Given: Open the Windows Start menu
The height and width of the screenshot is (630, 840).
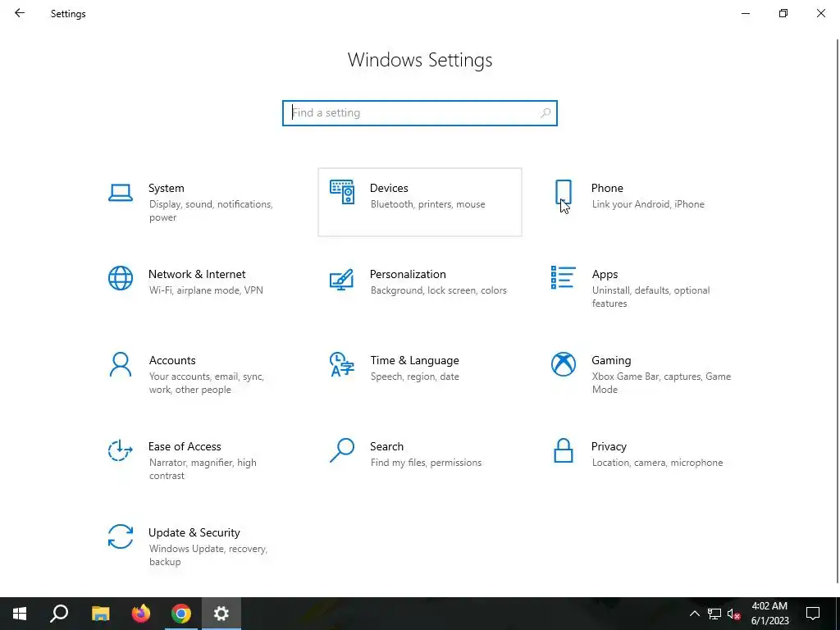Looking at the screenshot, I should click(20, 614).
